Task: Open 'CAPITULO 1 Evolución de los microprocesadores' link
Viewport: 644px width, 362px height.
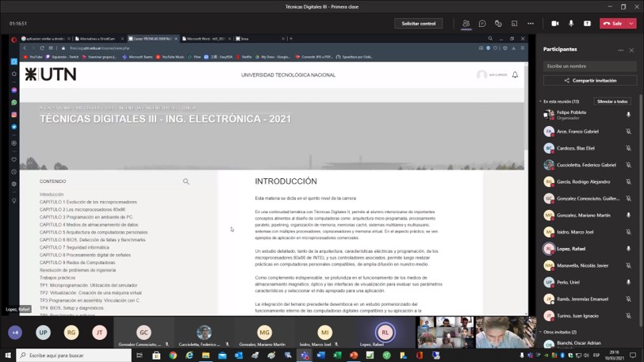Action: [88, 202]
